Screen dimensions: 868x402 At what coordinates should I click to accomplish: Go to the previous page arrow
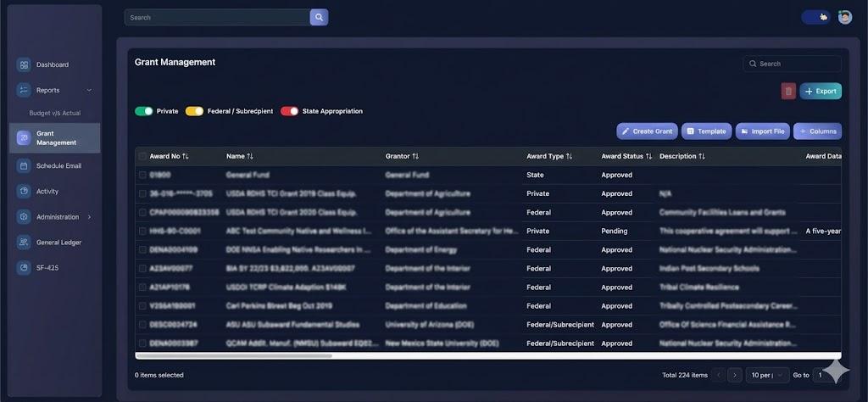[x=719, y=375]
